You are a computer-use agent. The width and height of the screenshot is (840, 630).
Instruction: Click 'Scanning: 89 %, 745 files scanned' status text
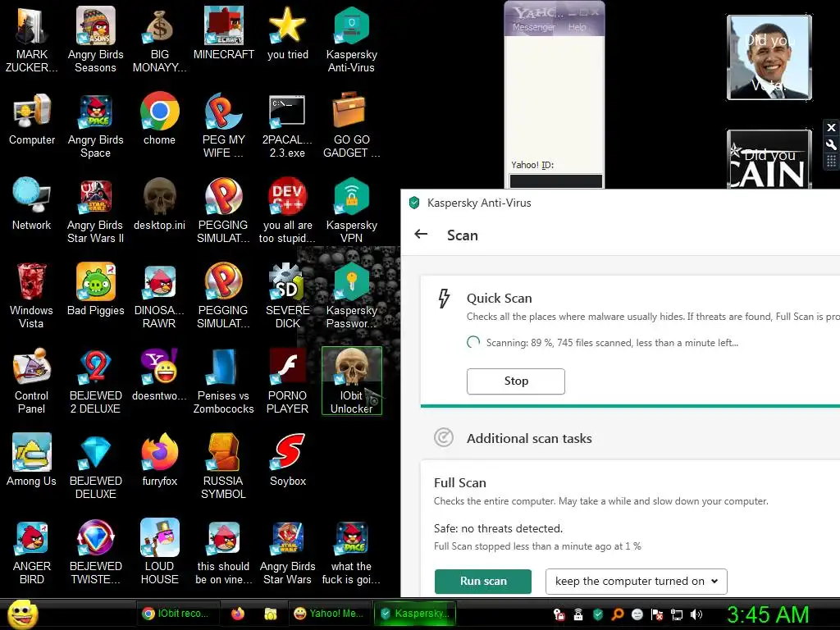pyautogui.click(x=612, y=343)
